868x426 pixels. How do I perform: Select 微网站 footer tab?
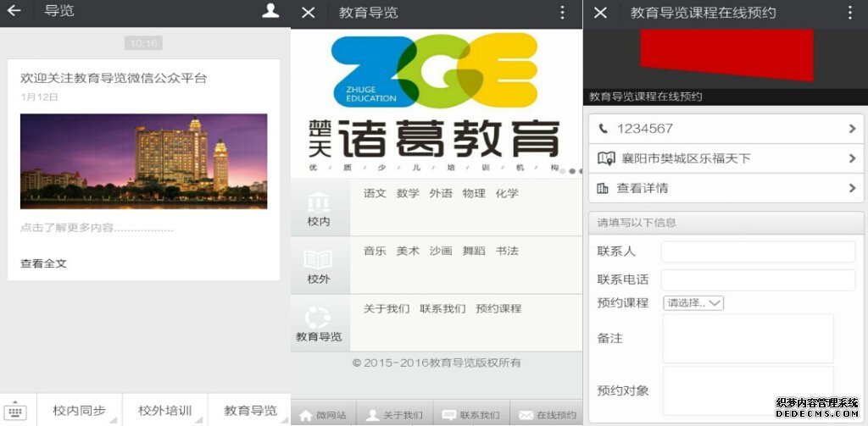[x=324, y=415]
